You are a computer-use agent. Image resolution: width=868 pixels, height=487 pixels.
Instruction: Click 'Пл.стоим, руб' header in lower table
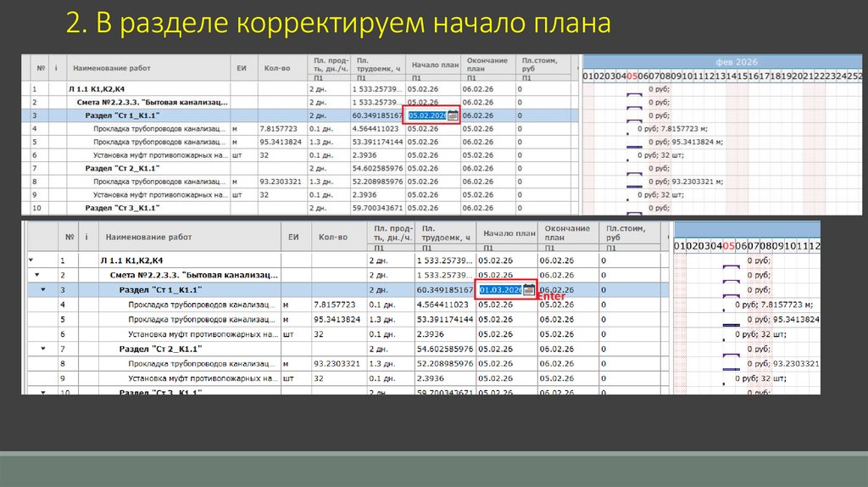[626, 232]
